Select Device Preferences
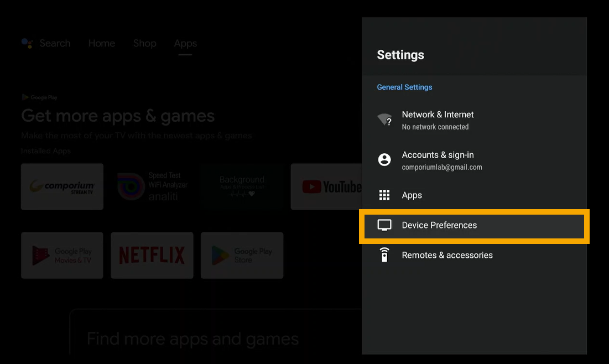 point(474,226)
